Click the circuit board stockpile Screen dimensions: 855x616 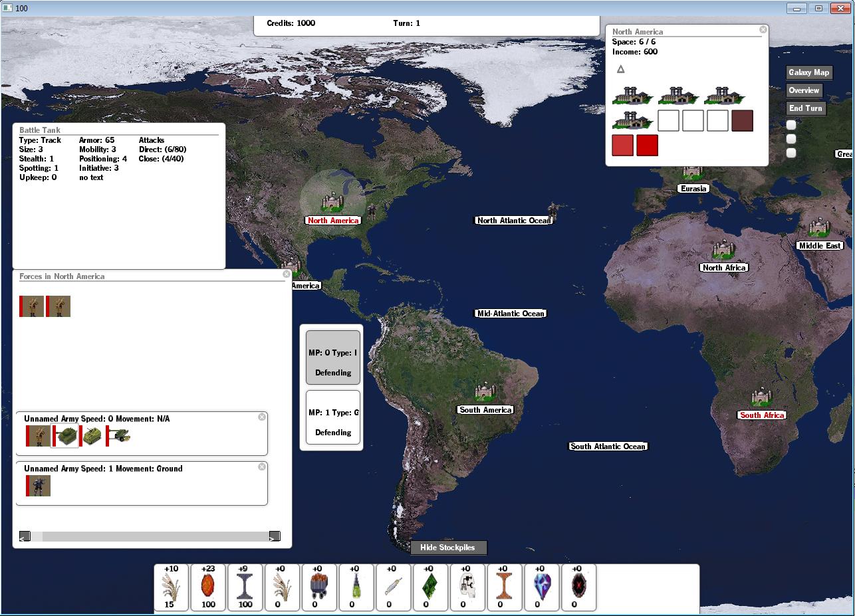point(468,587)
